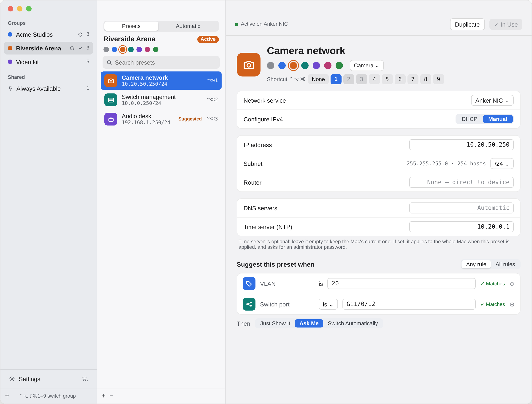The width and height of the screenshot is (532, 404).
Task: Remove the VLAN rule with minus icon
Action: (x=512, y=284)
